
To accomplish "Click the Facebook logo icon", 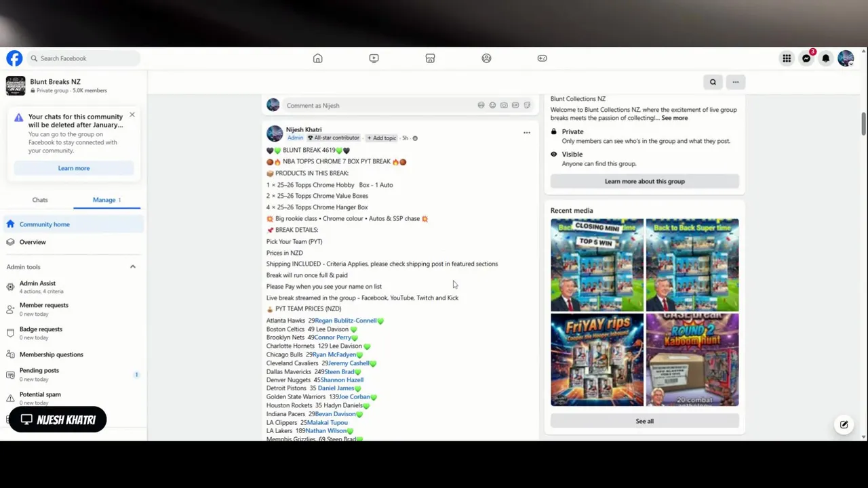I will [14, 58].
